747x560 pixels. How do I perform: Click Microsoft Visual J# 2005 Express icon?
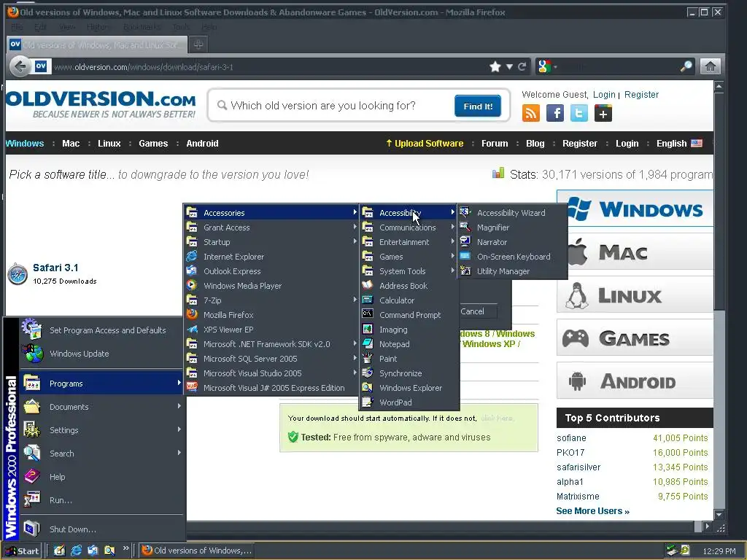click(x=192, y=387)
